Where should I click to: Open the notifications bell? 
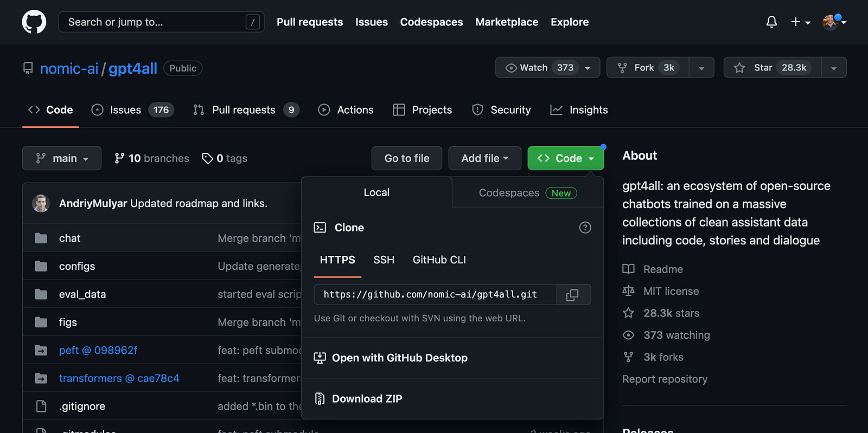coord(771,22)
